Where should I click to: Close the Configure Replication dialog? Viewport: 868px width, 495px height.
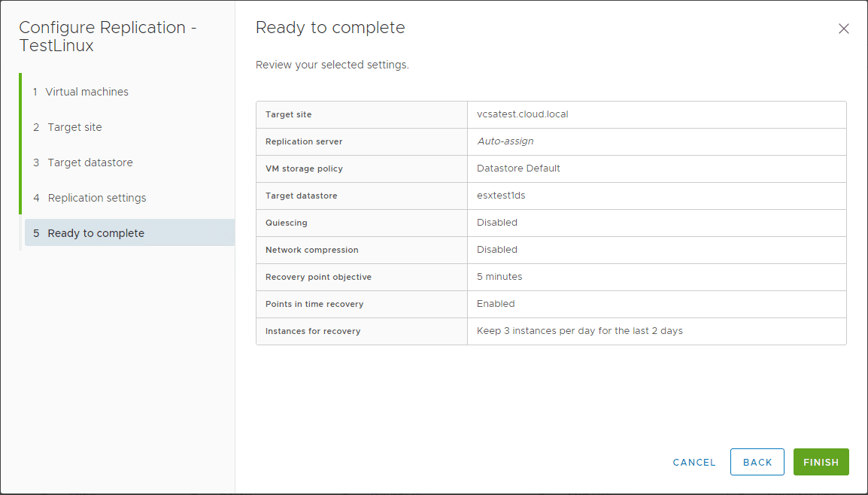click(843, 29)
